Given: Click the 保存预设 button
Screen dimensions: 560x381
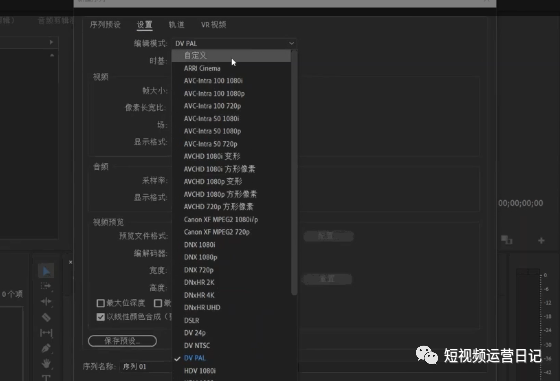Looking at the screenshot, I should click(122, 341).
